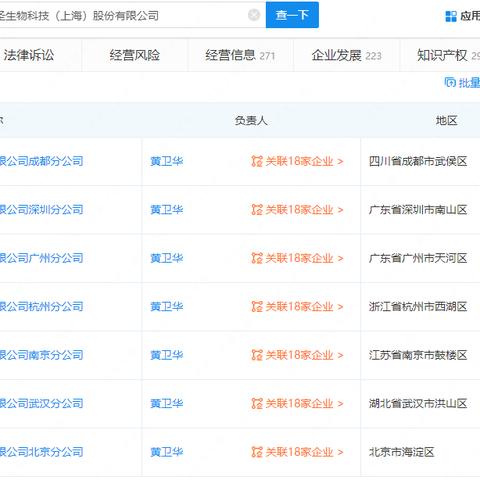Open the 经营信息 271 tab

[240, 55]
